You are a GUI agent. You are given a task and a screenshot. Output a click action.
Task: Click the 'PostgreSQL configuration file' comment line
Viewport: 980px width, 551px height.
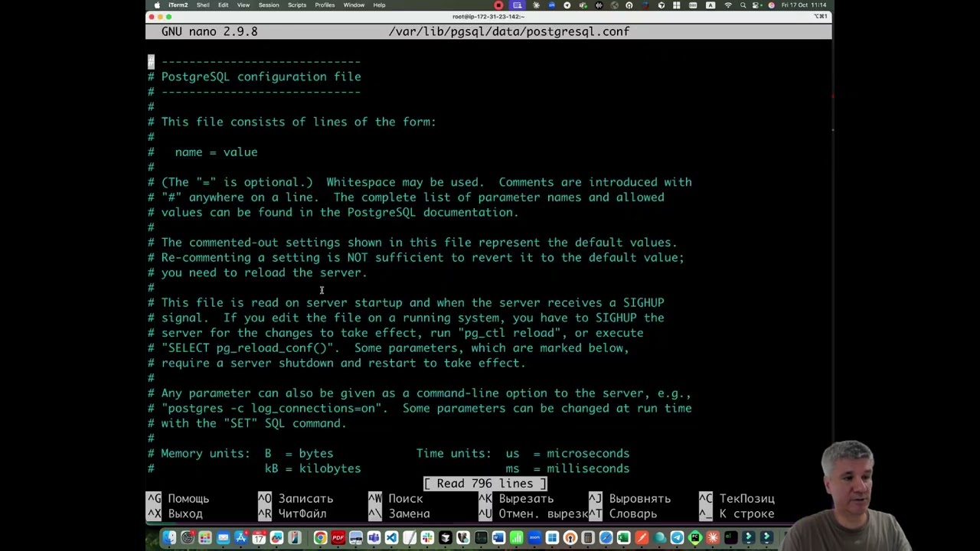point(254,77)
